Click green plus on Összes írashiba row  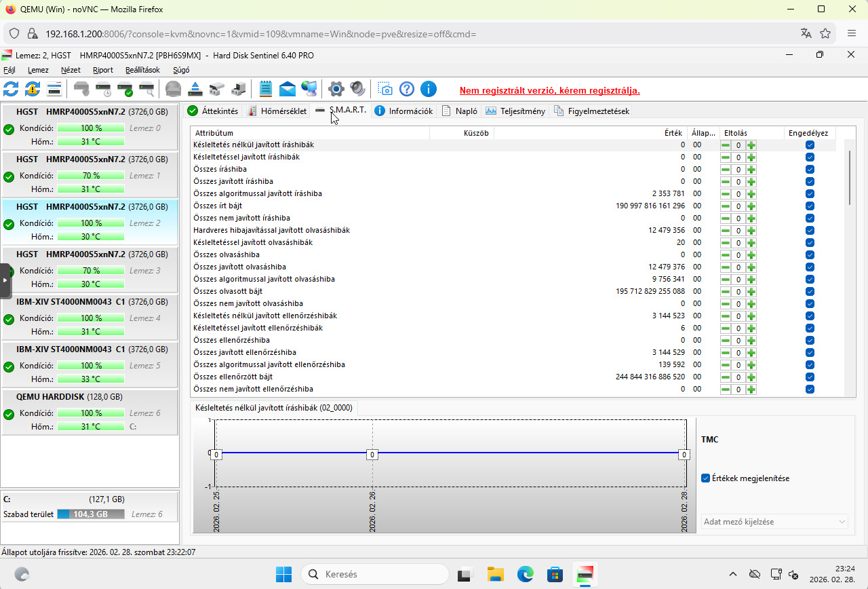point(751,170)
